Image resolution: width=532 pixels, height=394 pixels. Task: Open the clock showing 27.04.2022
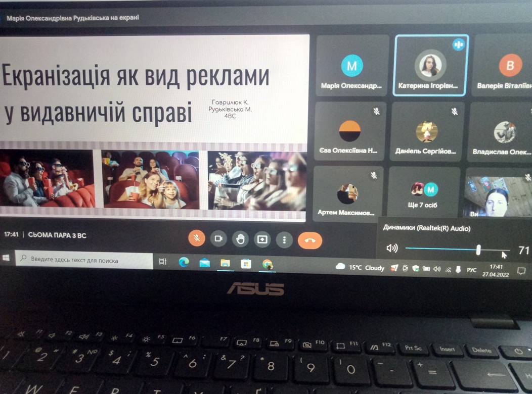coord(496,271)
